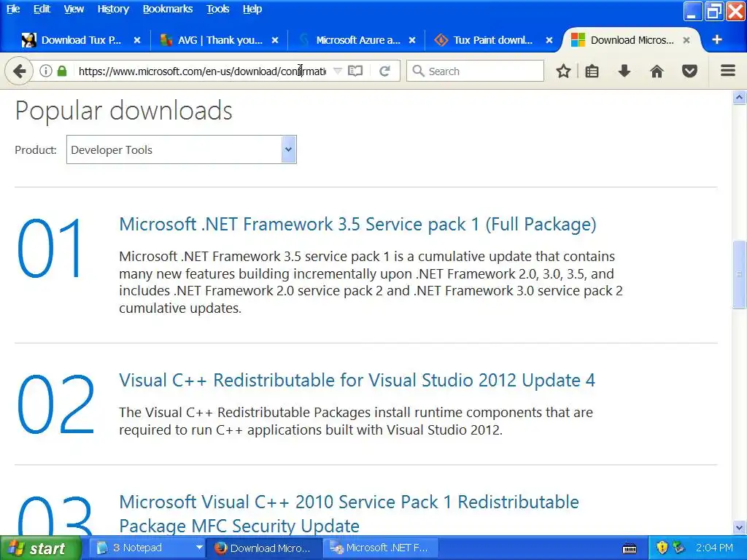The height and width of the screenshot is (560, 747).
Task: Go to the Home page icon
Action: 657,71
